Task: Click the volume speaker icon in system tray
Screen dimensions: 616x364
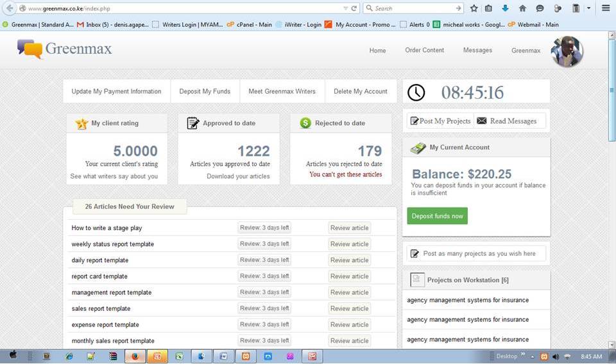Action: pyautogui.click(x=556, y=356)
